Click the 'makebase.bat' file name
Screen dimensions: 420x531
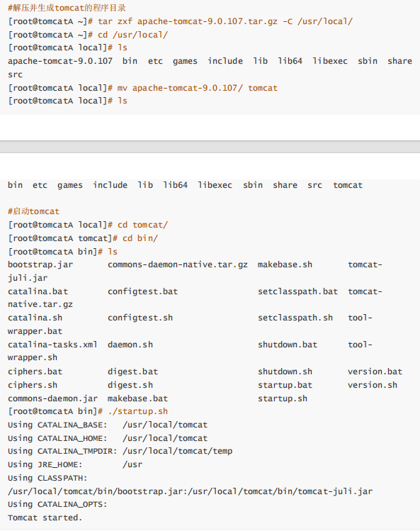(x=137, y=398)
